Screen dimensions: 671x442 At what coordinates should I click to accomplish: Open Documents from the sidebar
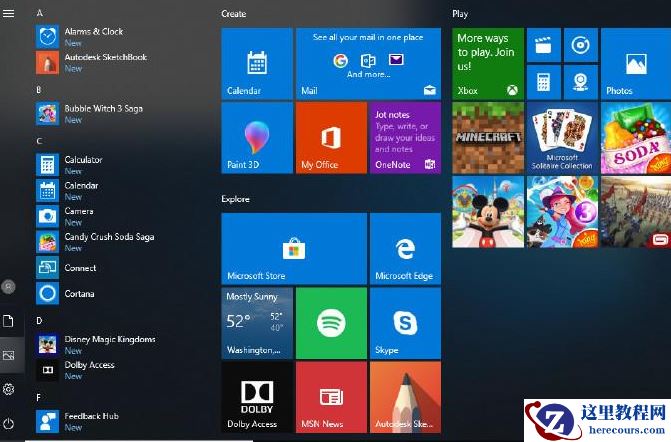coord(9,321)
